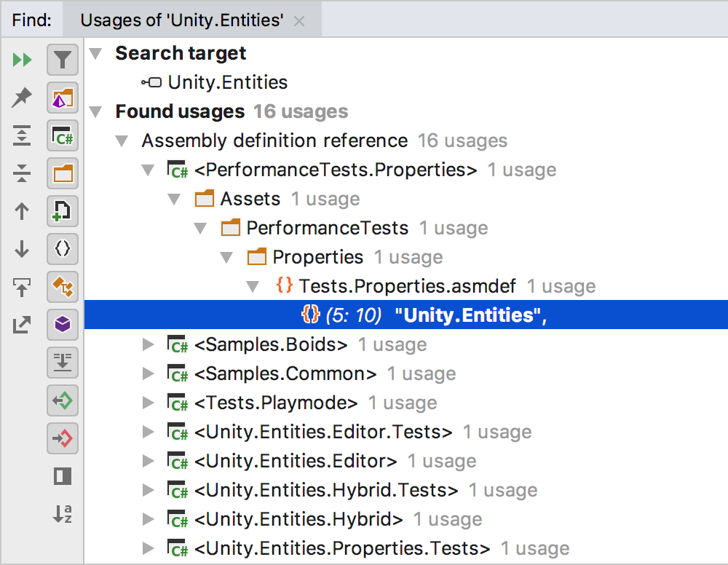The height and width of the screenshot is (565, 728).
Task: Click the export-to-text upward arrow icon
Action: (x=22, y=287)
